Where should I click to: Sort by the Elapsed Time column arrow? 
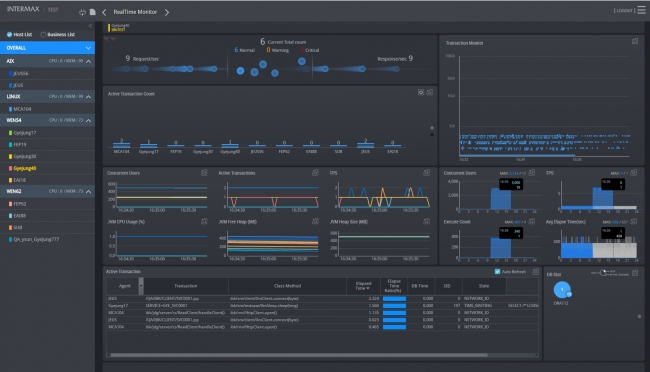coord(368,288)
